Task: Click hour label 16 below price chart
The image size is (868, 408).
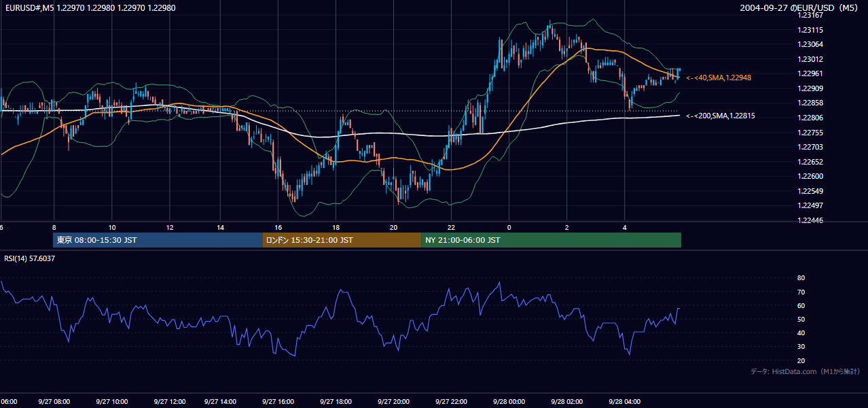Action: point(278,227)
